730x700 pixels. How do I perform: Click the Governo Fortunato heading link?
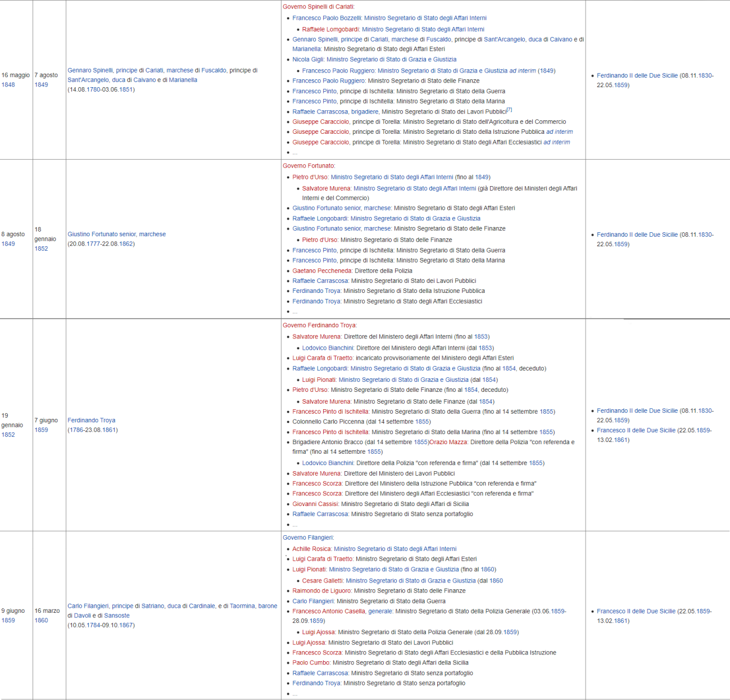point(308,166)
